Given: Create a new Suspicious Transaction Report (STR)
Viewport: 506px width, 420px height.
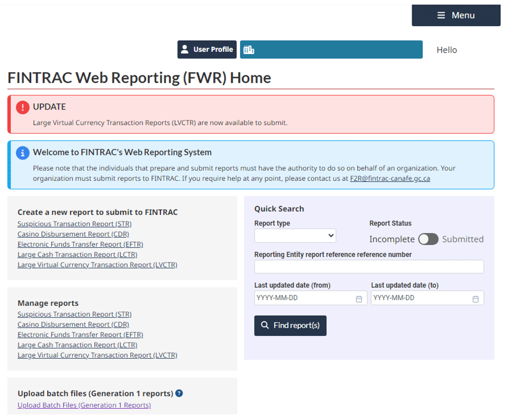Looking at the screenshot, I should tap(74, 224).
